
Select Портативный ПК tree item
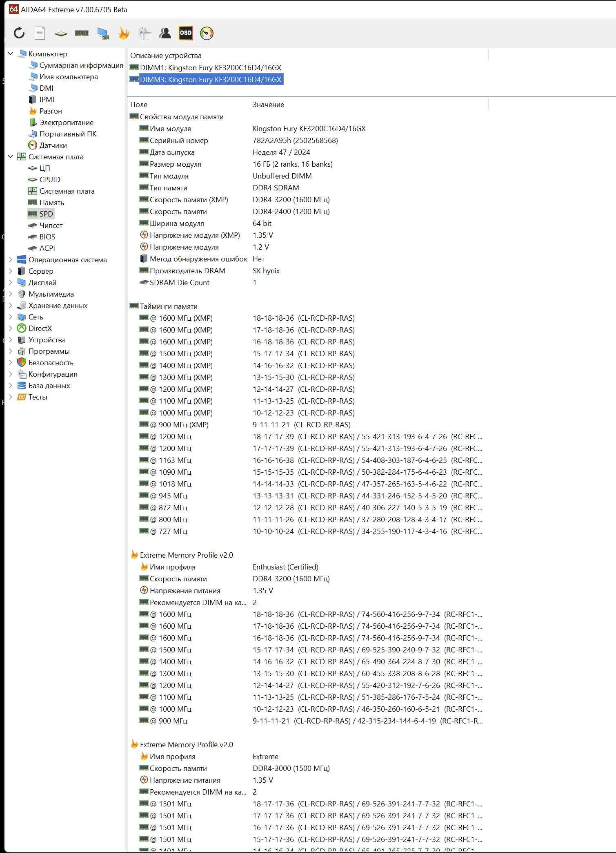(x=68, y=134)
